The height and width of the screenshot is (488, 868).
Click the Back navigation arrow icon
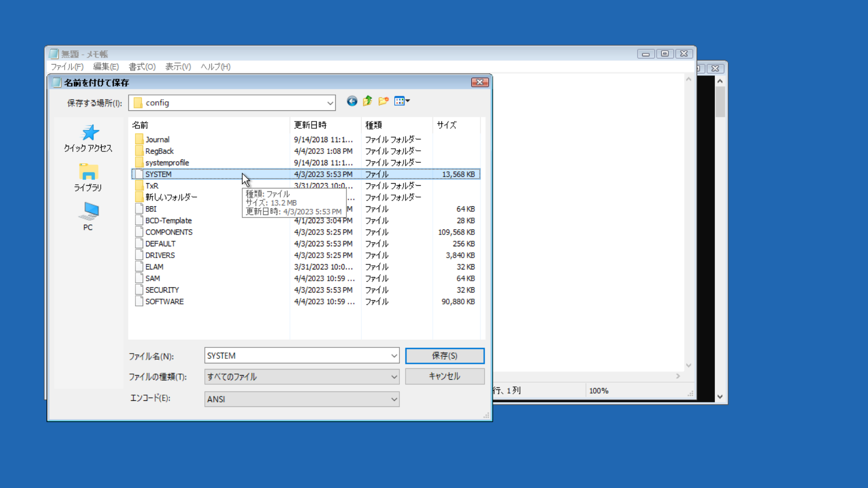click(352, 101)
